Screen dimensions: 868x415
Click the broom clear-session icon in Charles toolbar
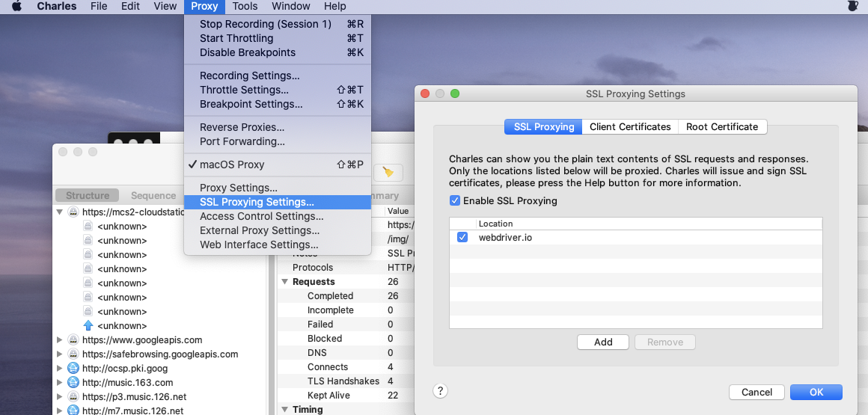(x=388, y=172)
